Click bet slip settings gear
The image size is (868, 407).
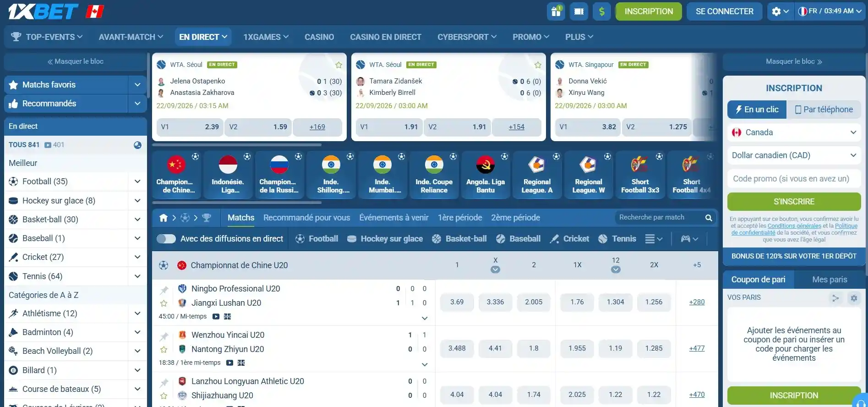click(x=854, y=298)
